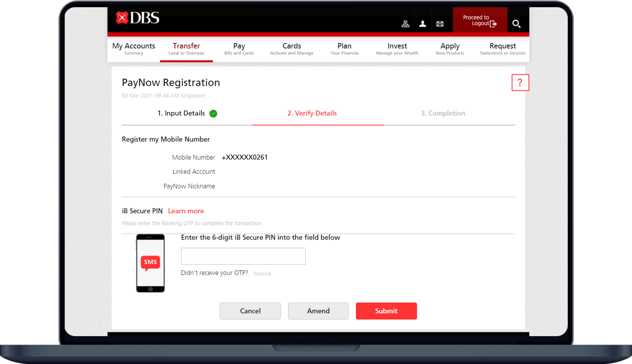Open the mail envelope icon
Screen dimensions: 632x364
coord(440,24)
